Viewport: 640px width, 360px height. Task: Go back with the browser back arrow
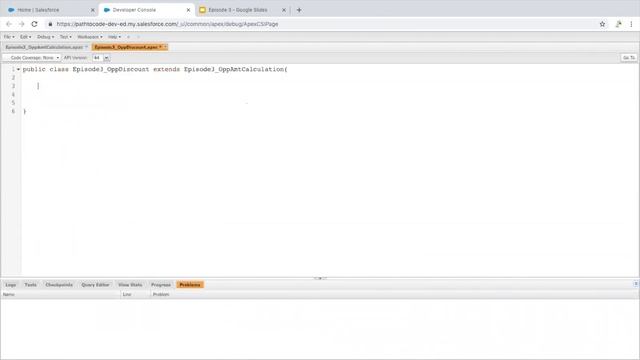pos(9,24)
